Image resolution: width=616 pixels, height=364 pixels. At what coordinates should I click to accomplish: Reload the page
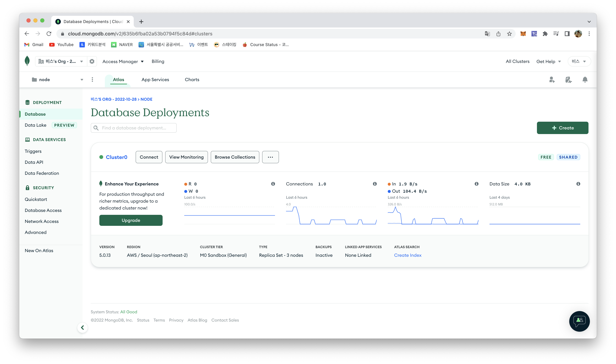click(x=49, y=34)
